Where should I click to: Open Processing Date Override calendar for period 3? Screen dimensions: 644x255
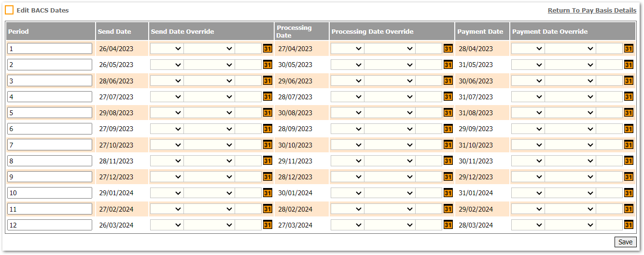pos(448,81)
